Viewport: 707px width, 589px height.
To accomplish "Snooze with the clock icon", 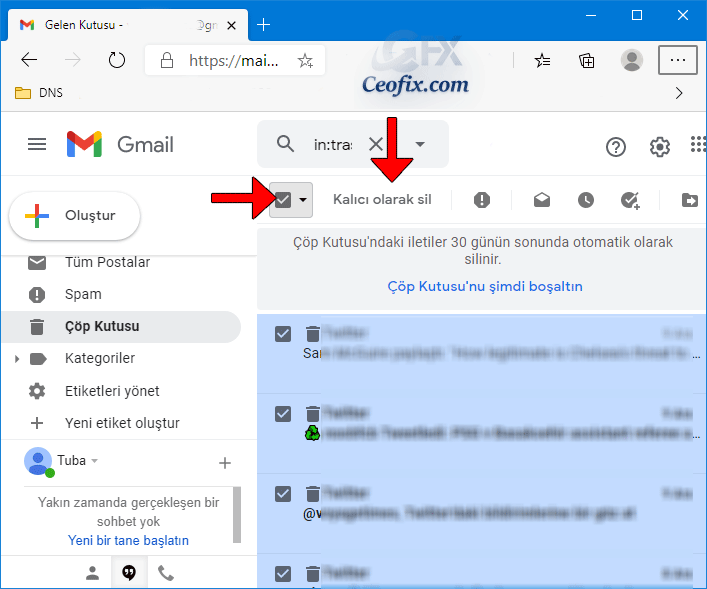I will 586,200.
